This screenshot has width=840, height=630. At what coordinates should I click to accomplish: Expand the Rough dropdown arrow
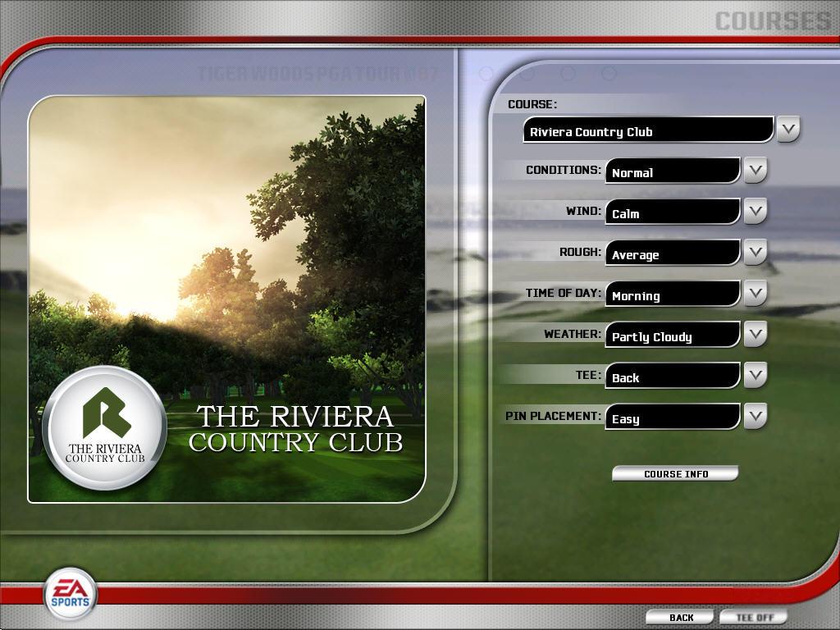tap(756, 253)
